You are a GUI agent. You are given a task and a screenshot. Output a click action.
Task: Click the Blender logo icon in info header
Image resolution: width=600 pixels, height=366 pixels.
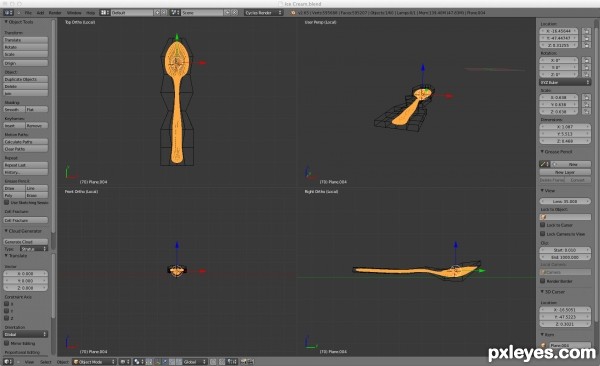pos(293,13)
